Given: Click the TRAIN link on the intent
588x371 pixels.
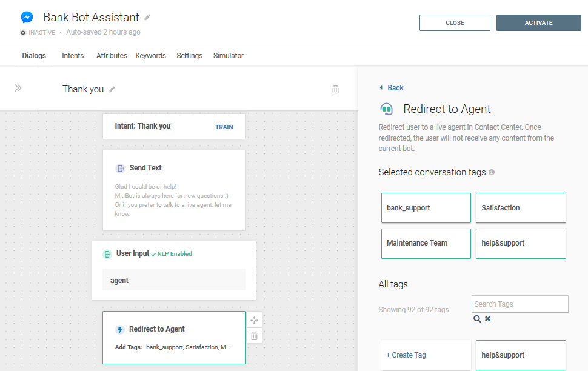Looking at the screenshot, I should 224,127.
